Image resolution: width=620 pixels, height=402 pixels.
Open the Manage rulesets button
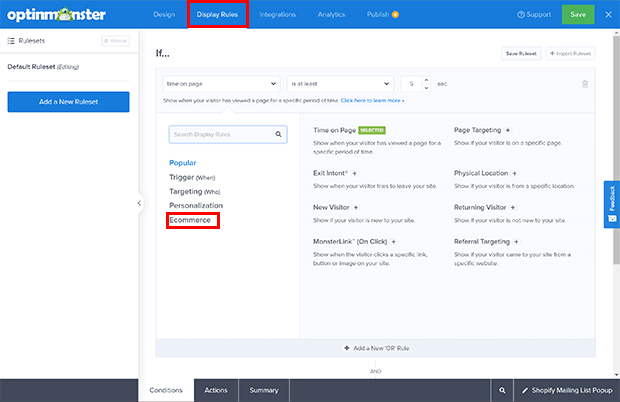tap(115, 41)
